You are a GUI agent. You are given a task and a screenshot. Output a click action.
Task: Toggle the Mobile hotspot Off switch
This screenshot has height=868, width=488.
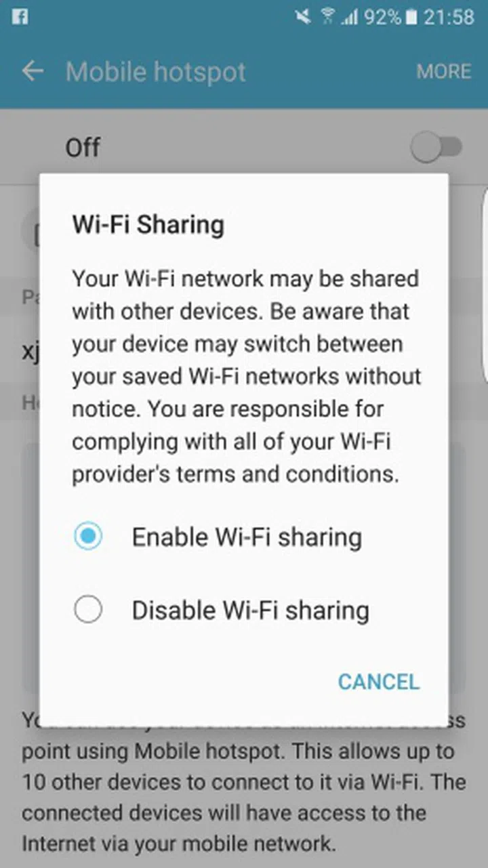(436, 147)
